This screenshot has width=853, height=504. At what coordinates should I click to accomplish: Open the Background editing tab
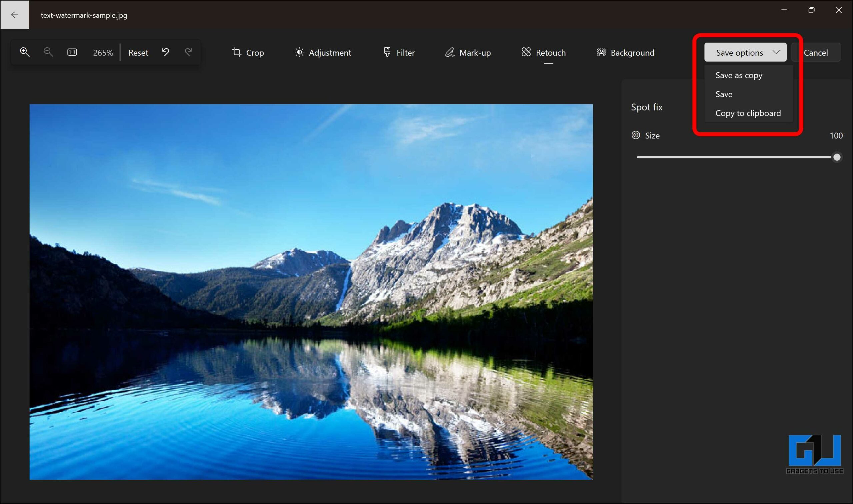[625, 53]
